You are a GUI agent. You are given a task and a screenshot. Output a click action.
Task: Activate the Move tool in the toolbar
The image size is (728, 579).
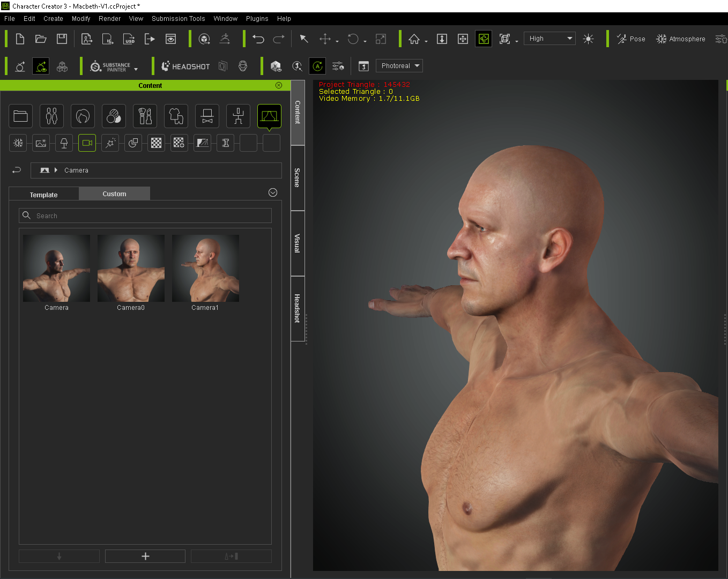point(325,39)
